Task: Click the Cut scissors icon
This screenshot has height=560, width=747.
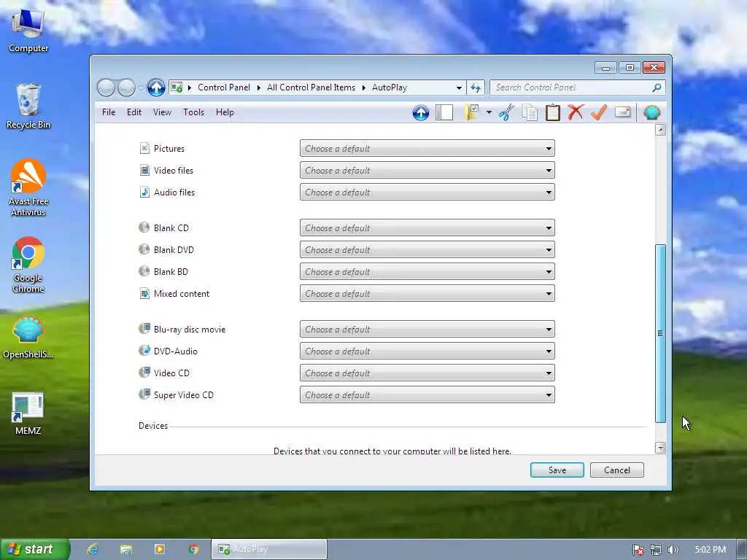Action: (x=506, y=113)
